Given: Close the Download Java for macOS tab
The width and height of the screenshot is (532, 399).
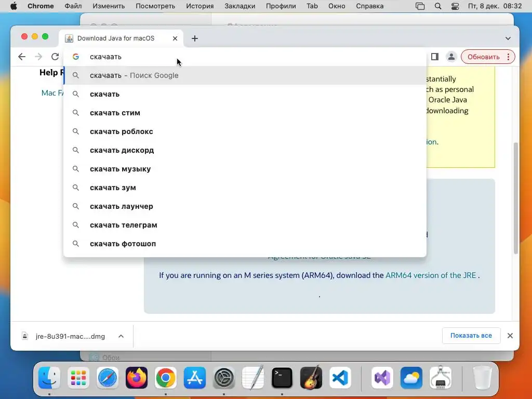Looking at the screenshot, I should tap(175, 38).
